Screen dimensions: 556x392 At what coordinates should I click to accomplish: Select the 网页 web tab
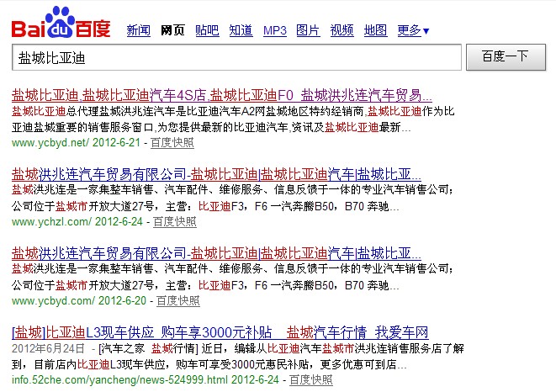click(172, 31)
